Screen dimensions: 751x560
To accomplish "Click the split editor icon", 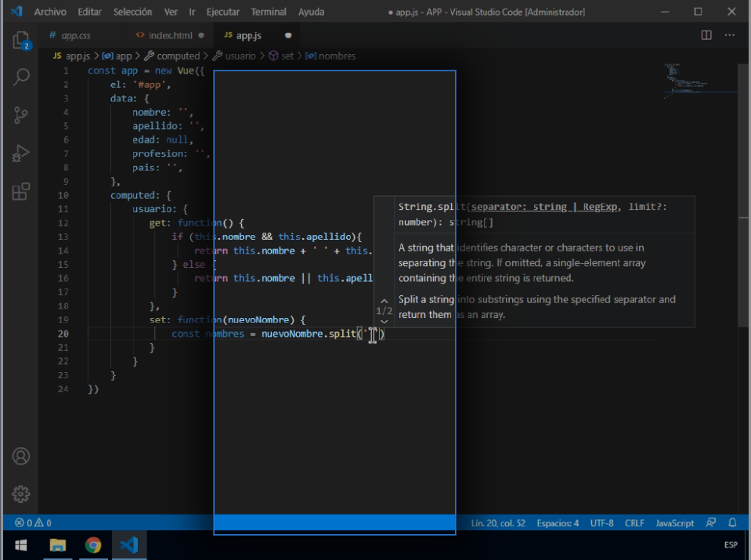I will 706,35.
